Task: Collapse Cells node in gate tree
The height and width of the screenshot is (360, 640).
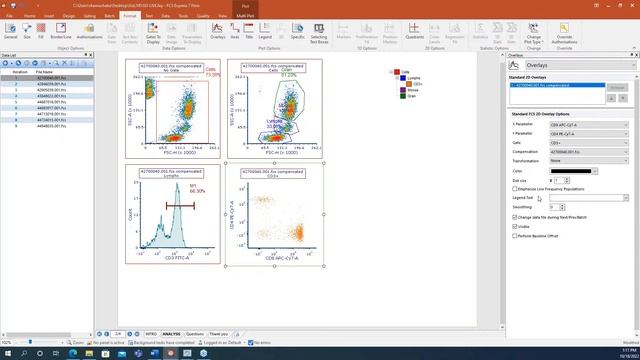Action: coord(391,72)
